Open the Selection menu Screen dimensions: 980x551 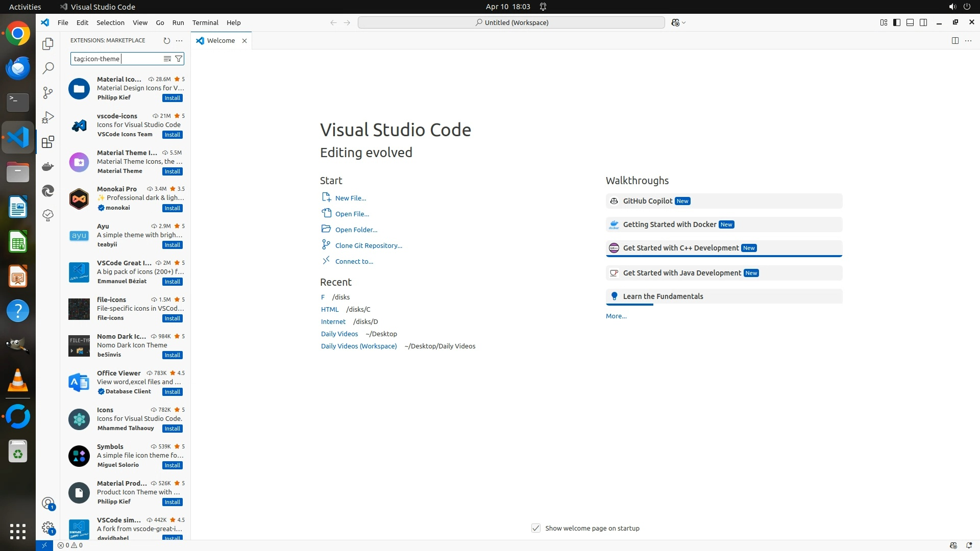coord(110,22)
